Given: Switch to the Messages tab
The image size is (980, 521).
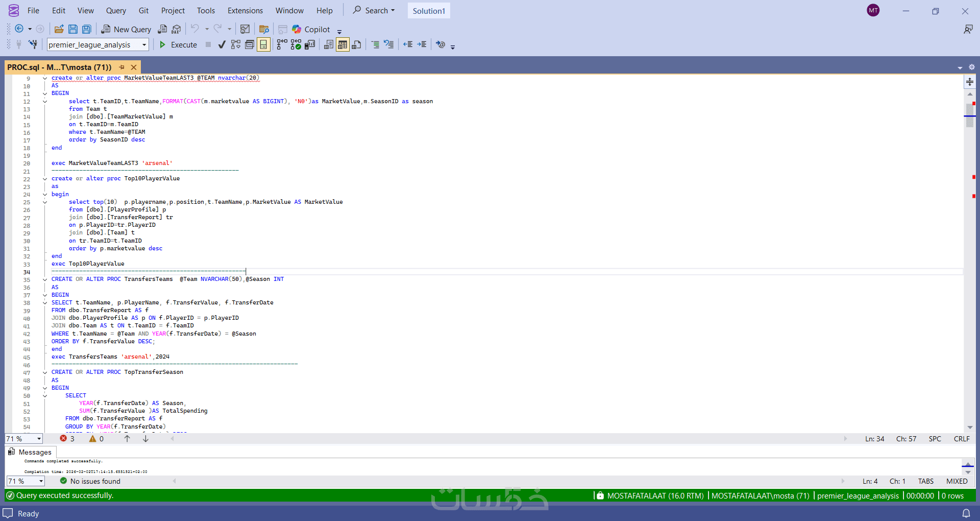Looking at the screenshot, I should (x=30, y=452).
